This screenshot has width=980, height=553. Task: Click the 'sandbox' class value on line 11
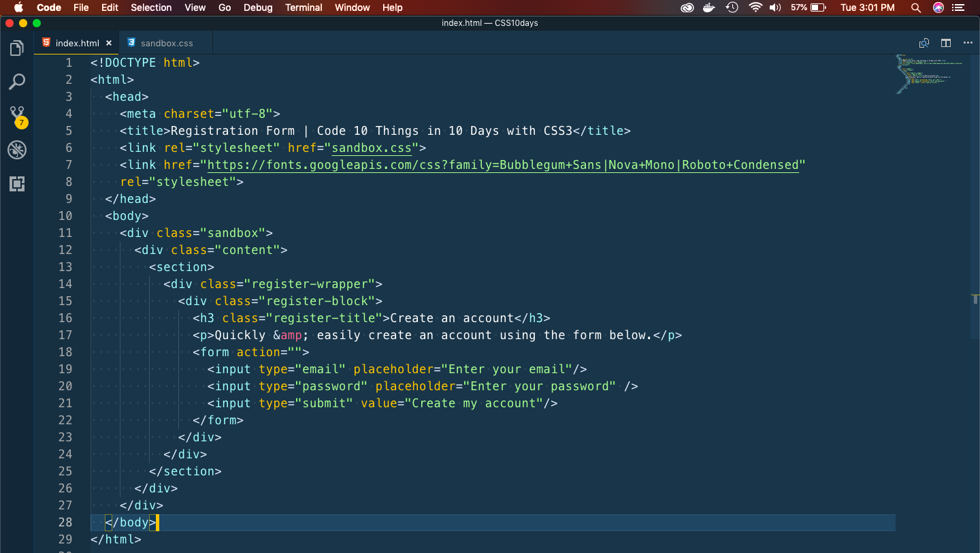point(233,233)
